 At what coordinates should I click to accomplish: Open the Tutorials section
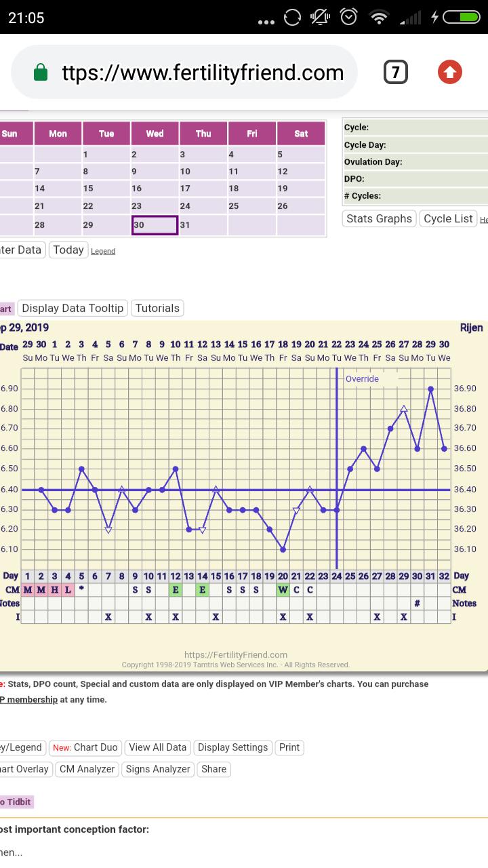pos(157,308)
